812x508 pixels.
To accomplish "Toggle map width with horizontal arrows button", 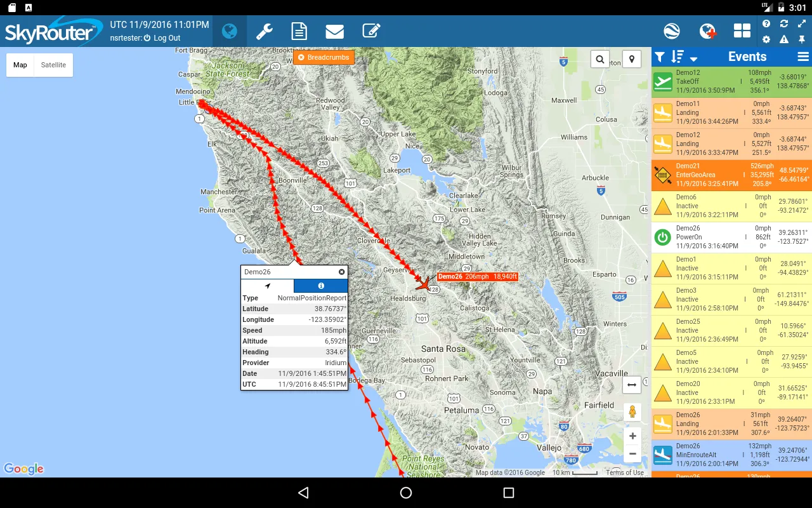I will point(632,385).
